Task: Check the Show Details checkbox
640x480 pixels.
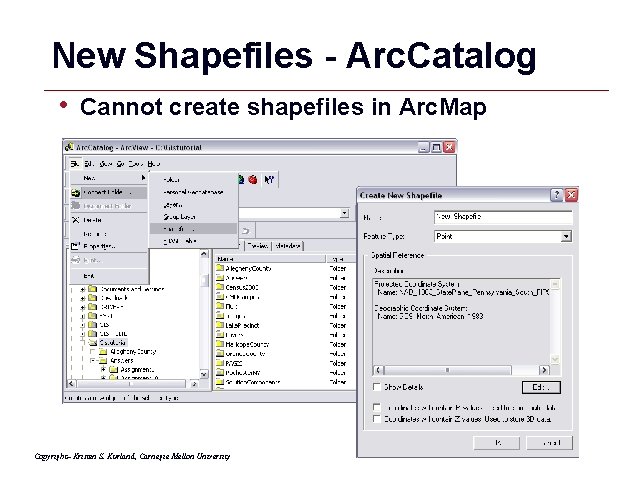Action: coord(377,387)
